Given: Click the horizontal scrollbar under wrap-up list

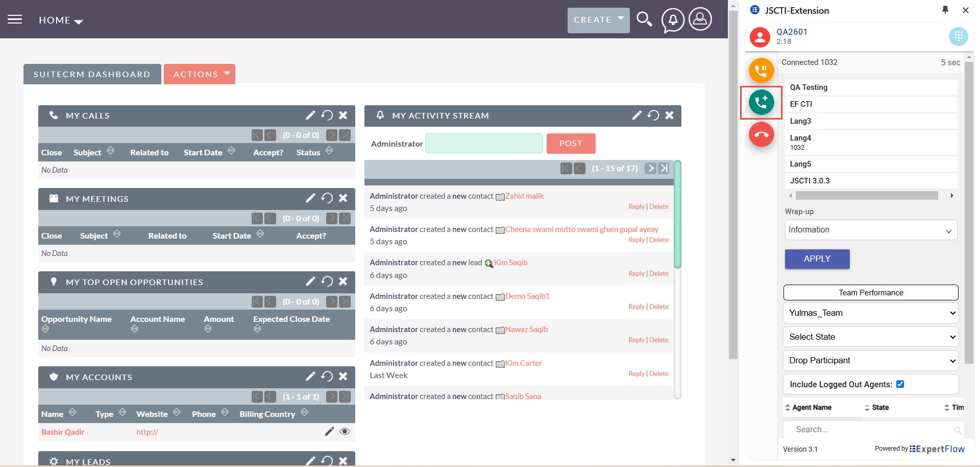Looking at the screenshot, I should 866,196.
